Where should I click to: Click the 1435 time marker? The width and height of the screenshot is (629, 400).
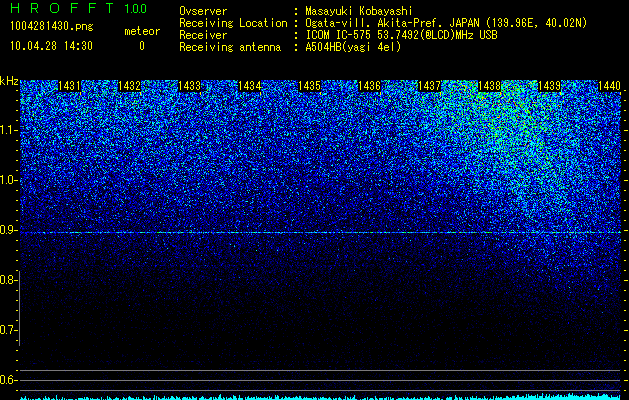coord(309,86)
